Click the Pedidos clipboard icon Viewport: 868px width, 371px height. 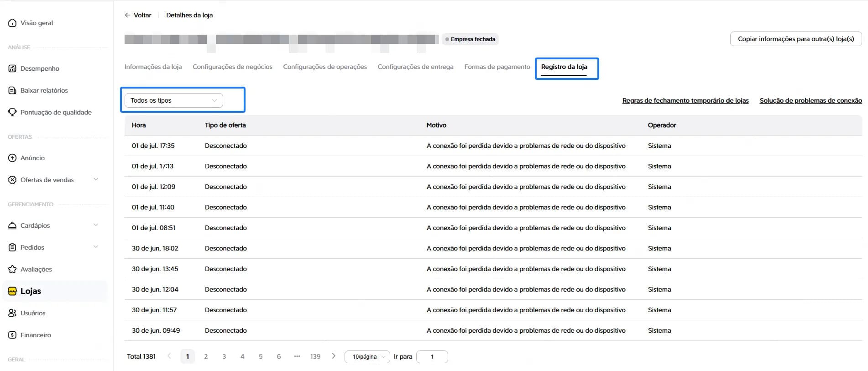click(x=12, y=247)
